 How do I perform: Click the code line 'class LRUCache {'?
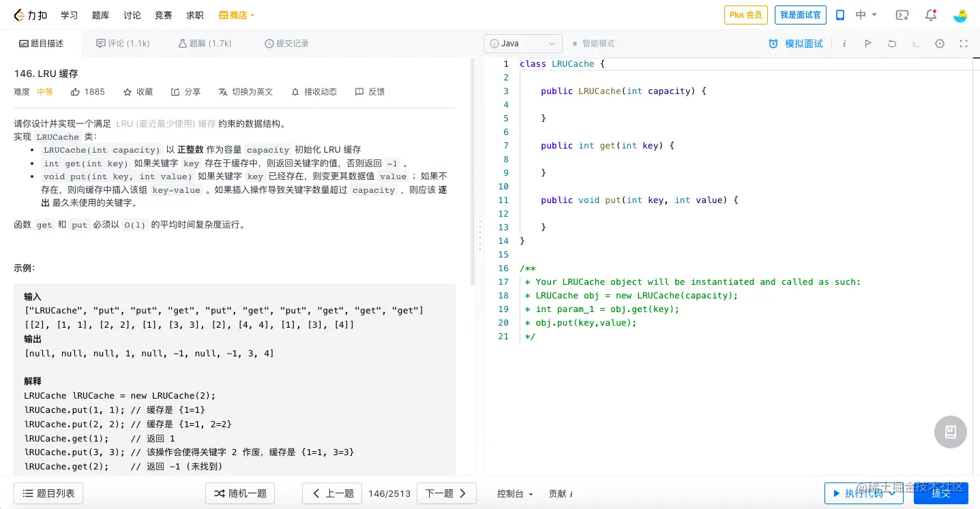click(562, 64)
